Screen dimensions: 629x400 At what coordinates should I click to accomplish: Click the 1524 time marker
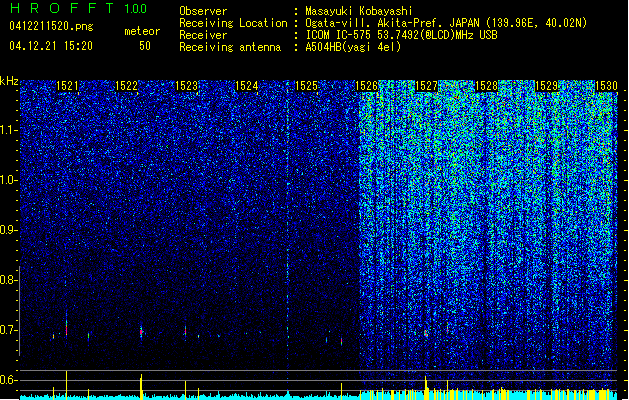pos(246,86)
